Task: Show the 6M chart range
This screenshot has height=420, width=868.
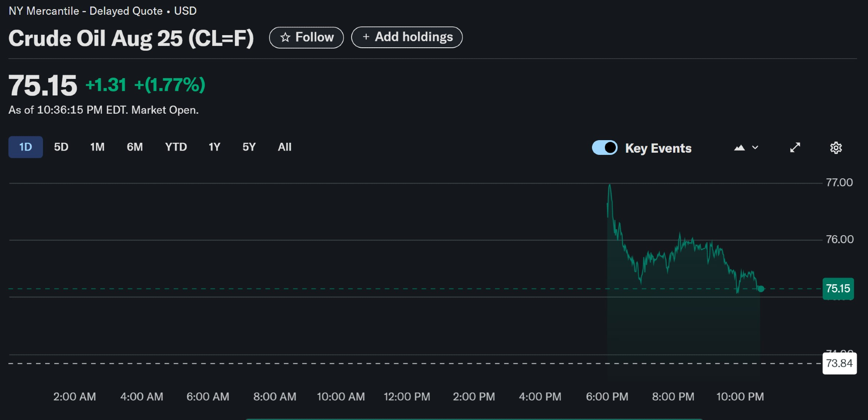Action: pos(135,147)
